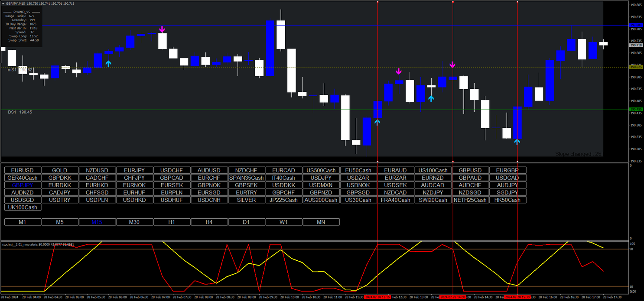Click the leftmost magenta down-arrow sell signal
The image size is (644, 301).
162,29
